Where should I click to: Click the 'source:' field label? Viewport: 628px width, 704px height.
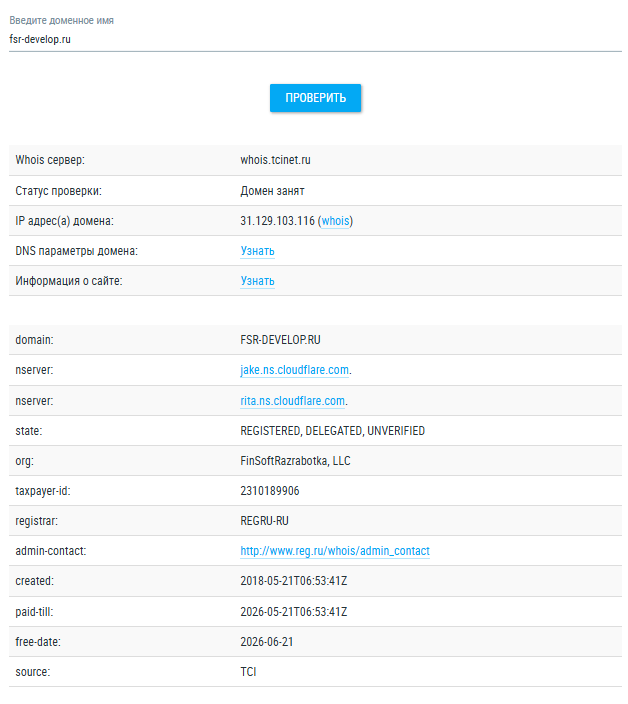pos(33,672)
